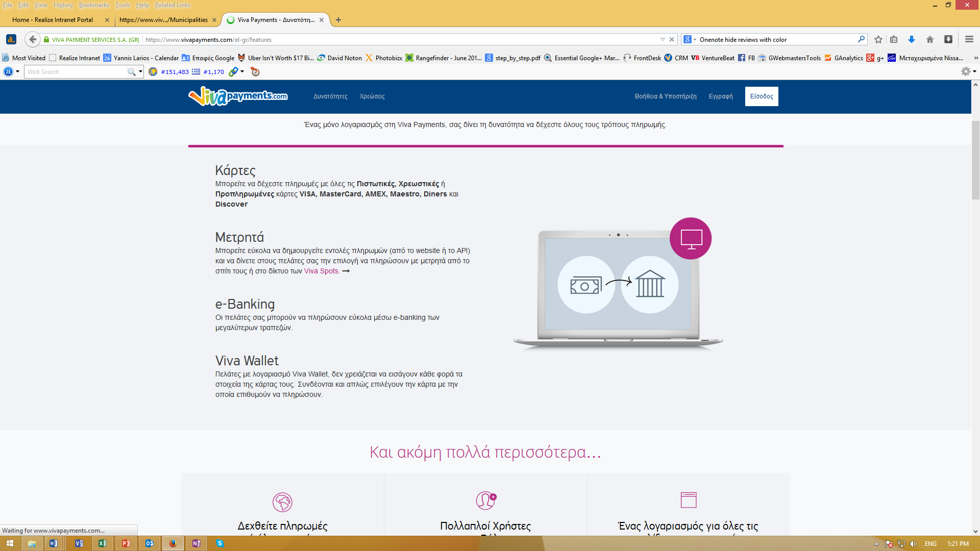
Task: Go back with the browser back arrow
Action: click(33, 39)
